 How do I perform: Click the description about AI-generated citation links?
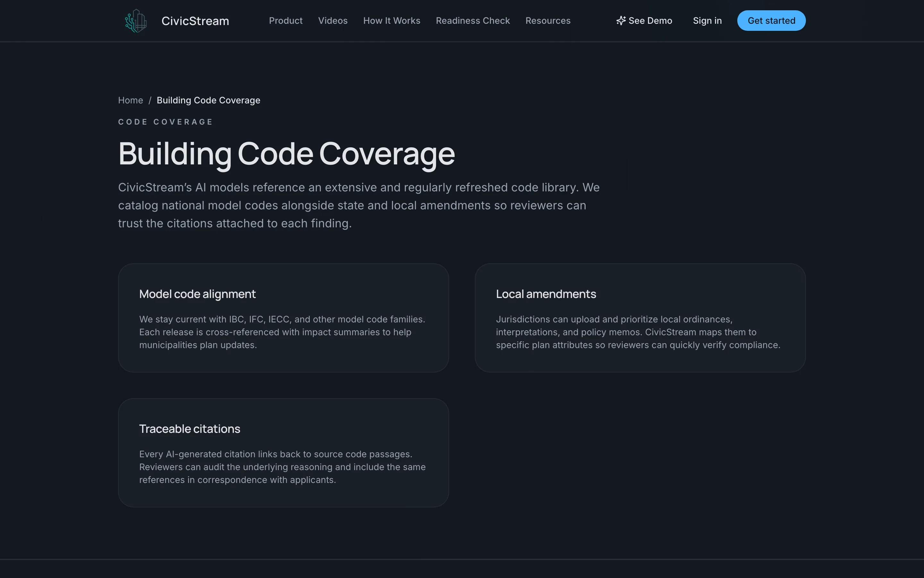(x=282, y=467)
